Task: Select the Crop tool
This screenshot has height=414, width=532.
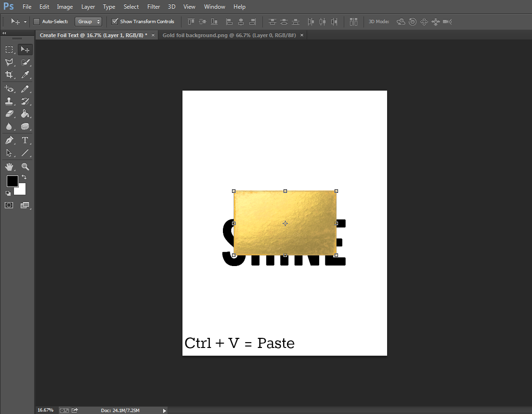Action: 9,75
